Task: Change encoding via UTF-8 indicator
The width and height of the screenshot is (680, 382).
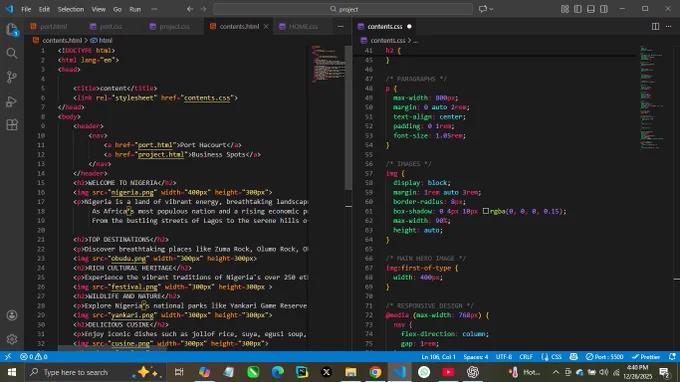Action: 504,357
